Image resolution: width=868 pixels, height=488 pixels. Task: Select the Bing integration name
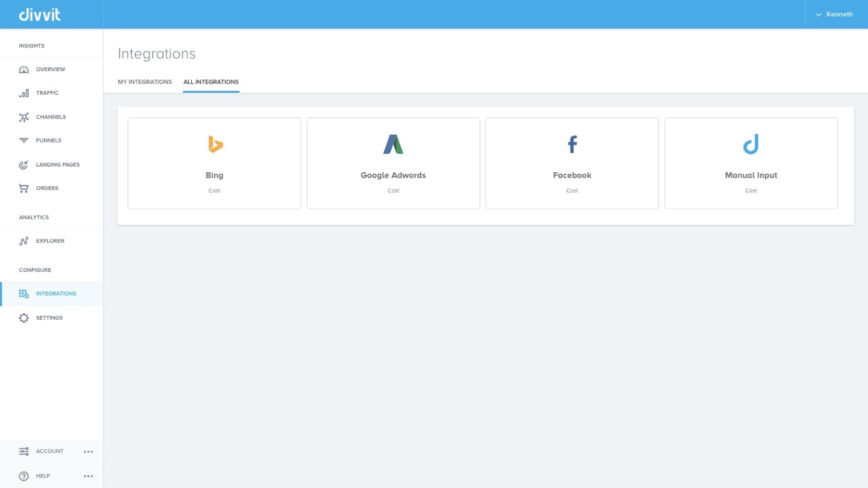coord(214,176)
